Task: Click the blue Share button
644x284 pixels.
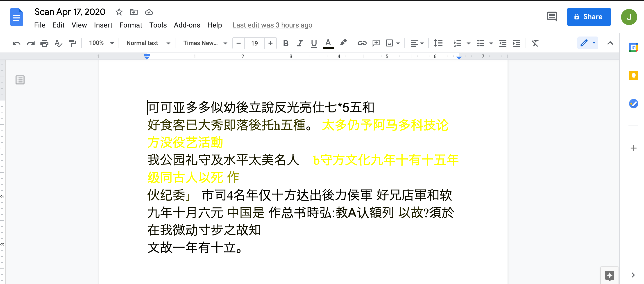Action: (589, 17)
